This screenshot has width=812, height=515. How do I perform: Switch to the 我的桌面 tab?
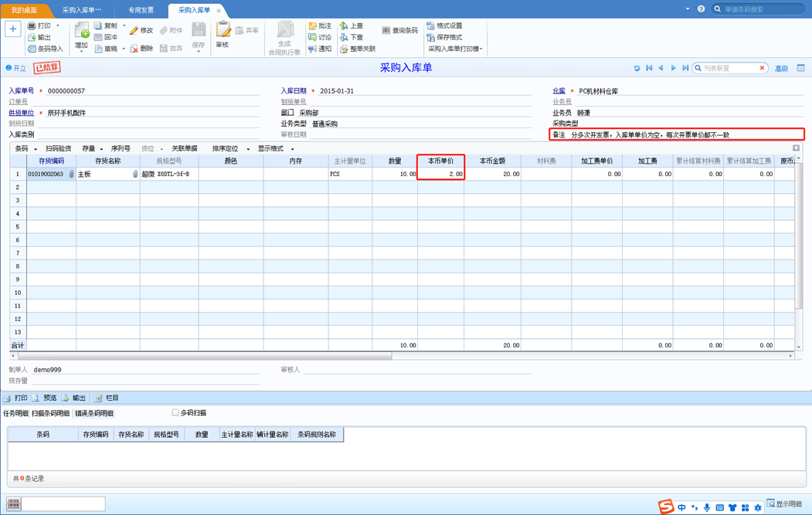[24, 10]
